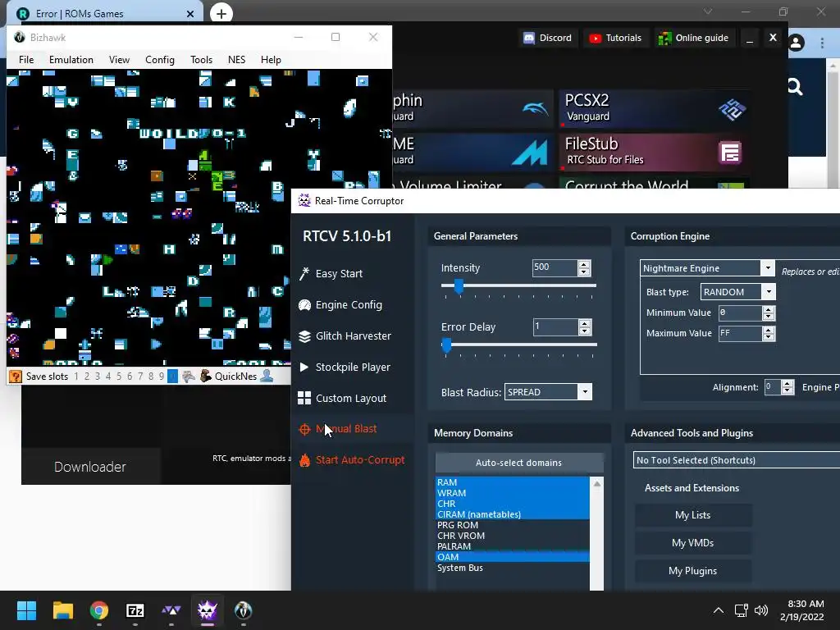
Task: Click the website search magnifier icon
Action: click(795, 86)
